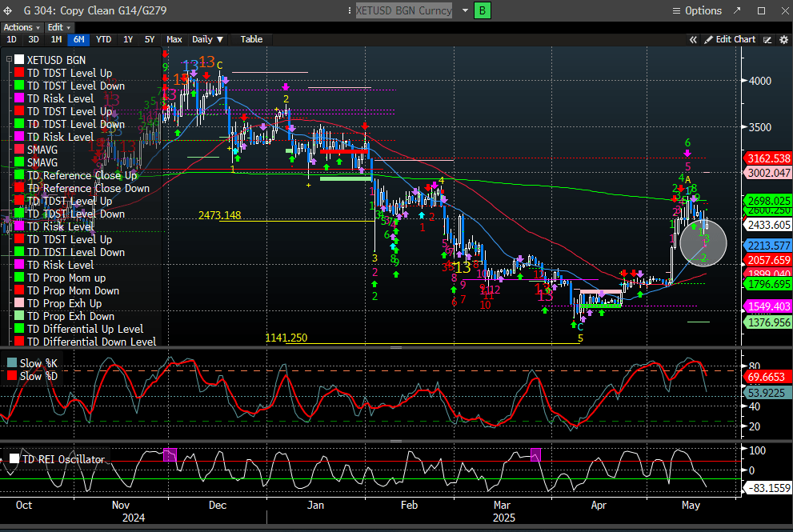Click the green B button
The height and width of the screenshot is (532, 793).
point(483,10)
